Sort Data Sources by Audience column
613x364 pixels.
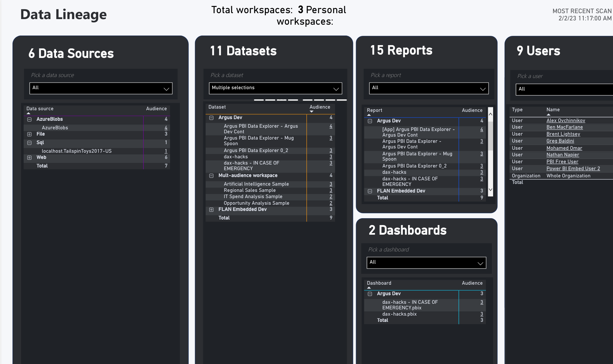[156, 109]
